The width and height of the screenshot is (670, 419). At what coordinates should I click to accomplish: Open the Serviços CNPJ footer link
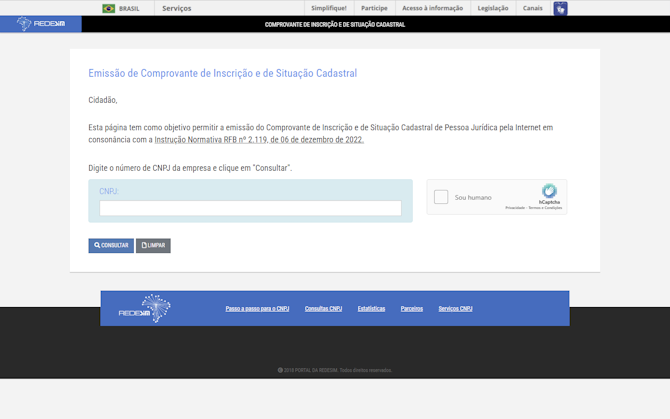coord(455,308)
